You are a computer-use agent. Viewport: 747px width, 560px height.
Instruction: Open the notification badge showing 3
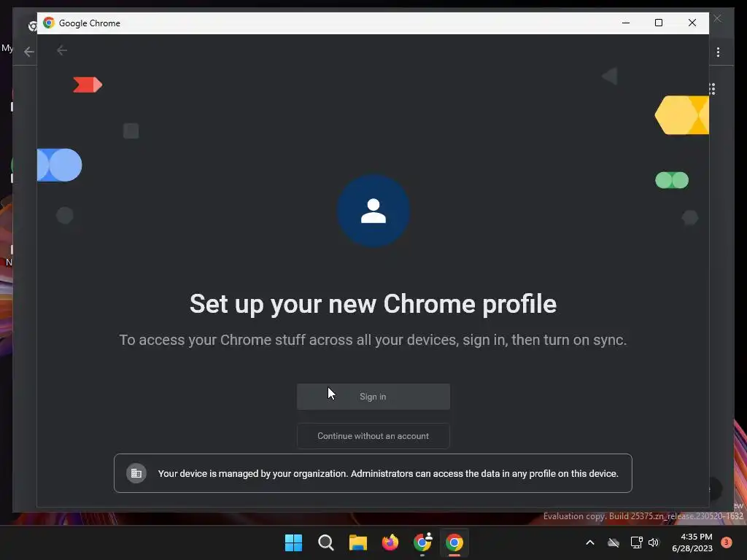(727, 542)
